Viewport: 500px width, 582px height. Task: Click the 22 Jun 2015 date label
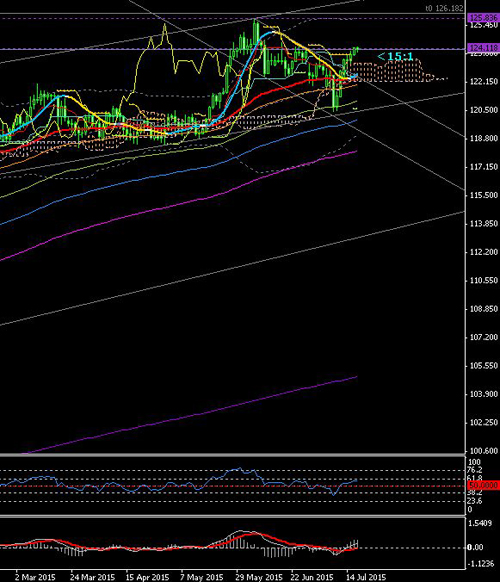click(312, 577)
